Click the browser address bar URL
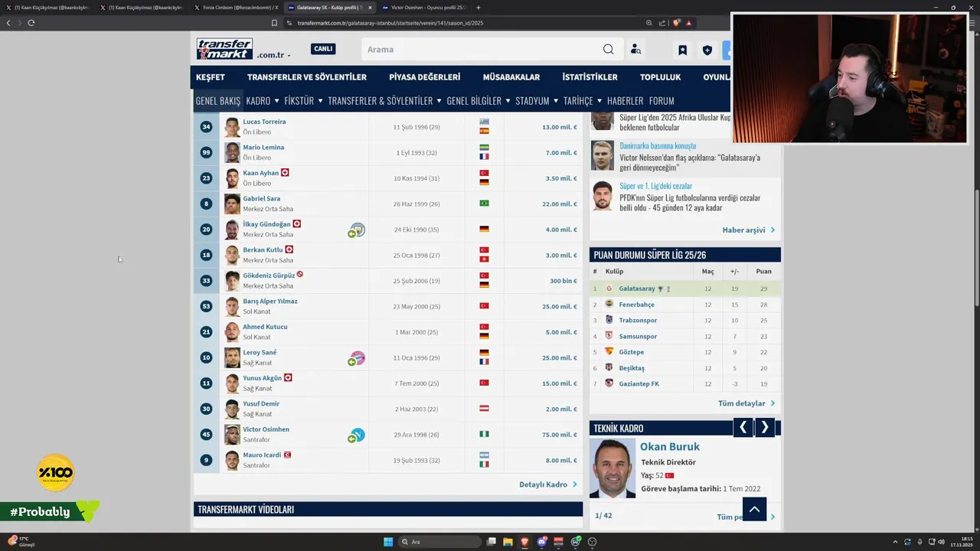 coord(390,23)
